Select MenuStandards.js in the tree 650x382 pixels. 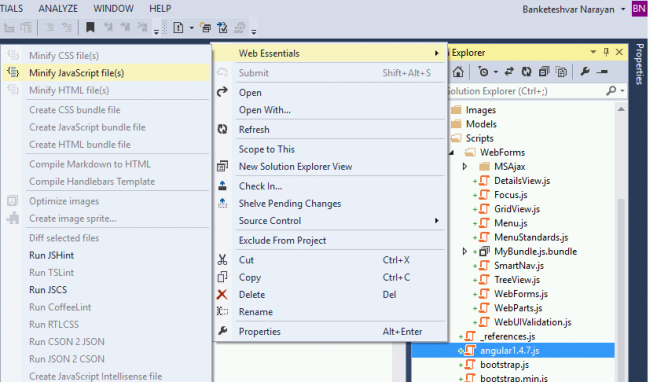click(531, 237)
